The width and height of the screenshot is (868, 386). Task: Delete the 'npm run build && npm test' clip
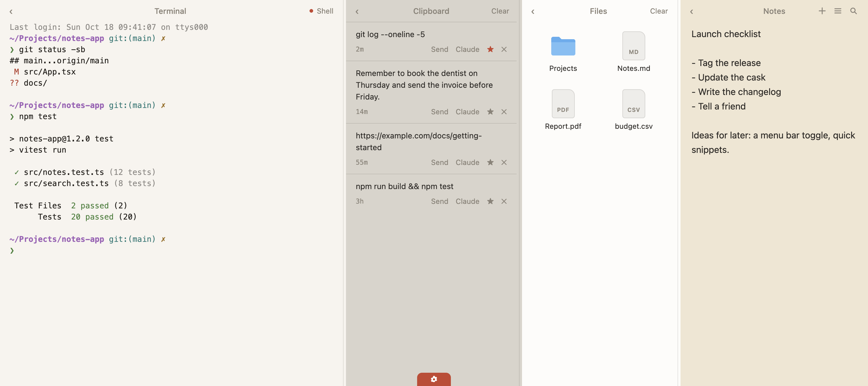[x=504, y=201]
